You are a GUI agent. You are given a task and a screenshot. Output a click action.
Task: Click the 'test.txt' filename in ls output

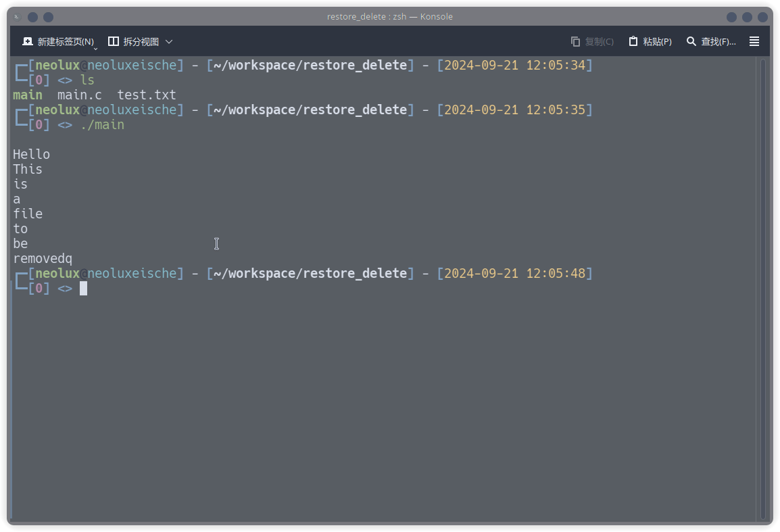(146, 95)
